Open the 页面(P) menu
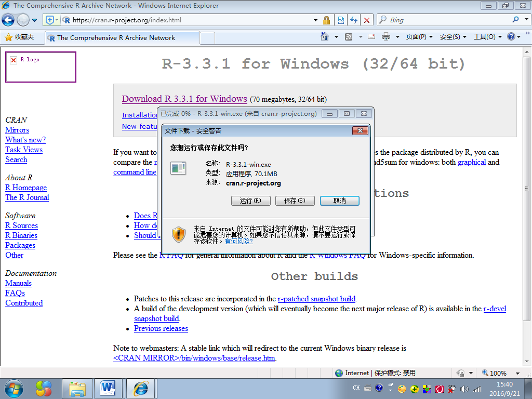This screenshot has width=532, height=399. [x=419, y=37]
